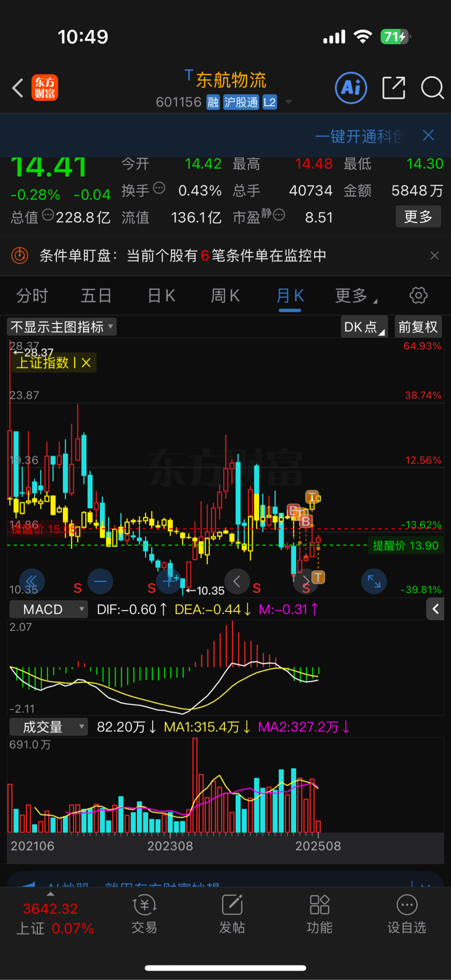This screenshot has width=451, height=980.
Task: Tap the 上证指数 overlay label
Action: click(x=42, y=363)
